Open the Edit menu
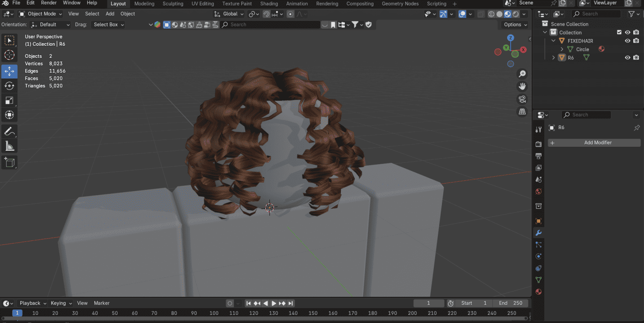The image size is (644, 323). point(31,3)
